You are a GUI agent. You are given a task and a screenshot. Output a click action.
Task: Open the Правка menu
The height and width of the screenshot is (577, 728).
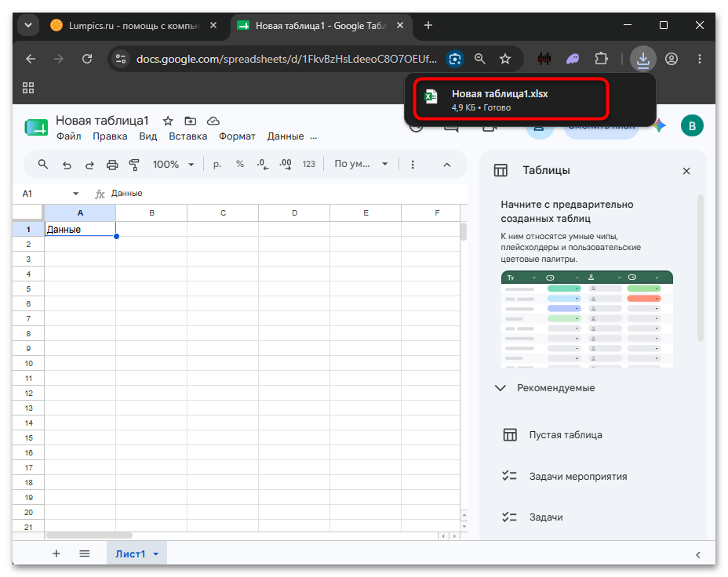(110, 136)
